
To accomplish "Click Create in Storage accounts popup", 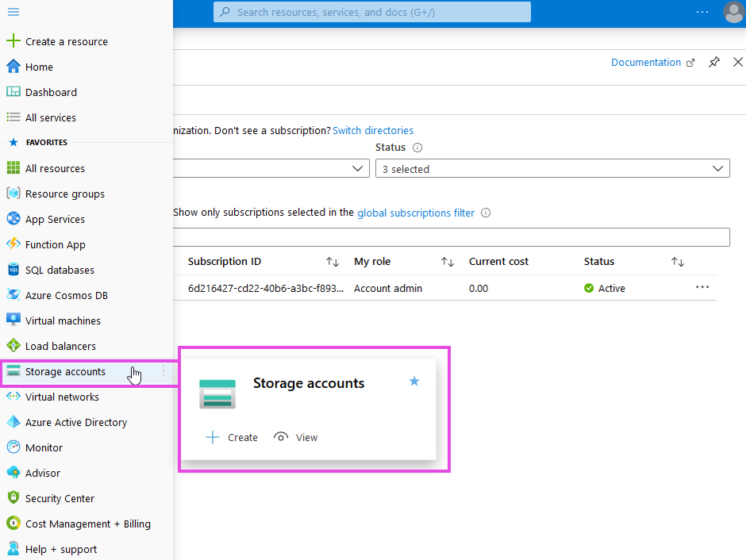I will click(232, 437).
